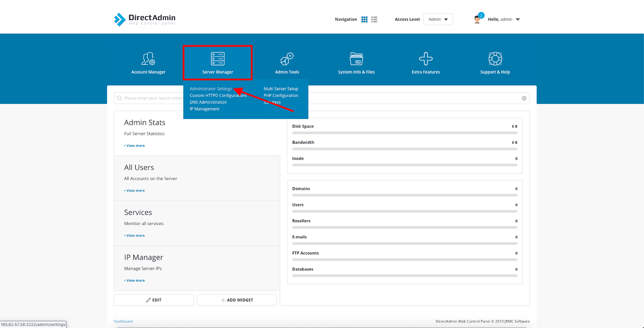Click the Inode usage bar
This screenshot has height=328, width=644.
[405, 165]
